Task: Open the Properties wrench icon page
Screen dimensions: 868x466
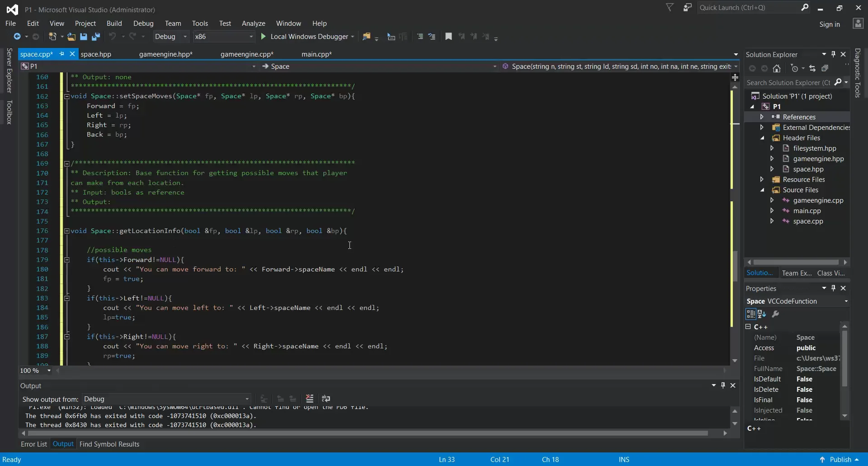Action: [775, 314]
